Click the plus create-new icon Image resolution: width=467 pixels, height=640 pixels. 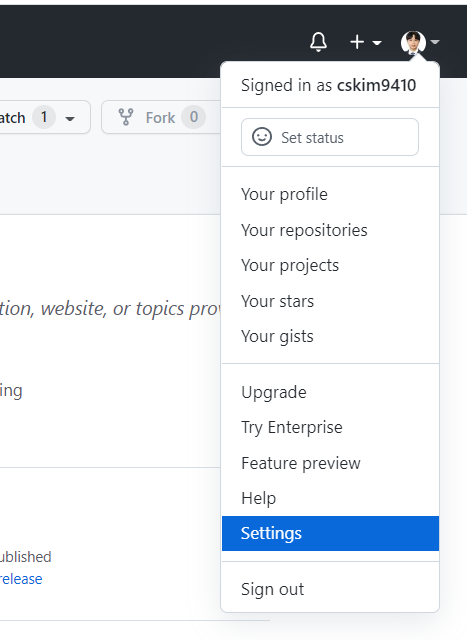(x=357, y=42)
